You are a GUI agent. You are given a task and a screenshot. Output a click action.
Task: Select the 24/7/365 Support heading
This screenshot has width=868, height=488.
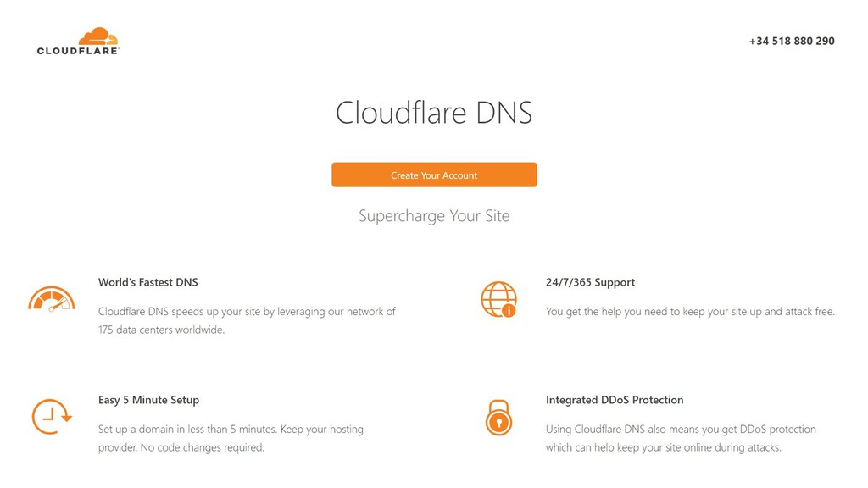[590, 282]
